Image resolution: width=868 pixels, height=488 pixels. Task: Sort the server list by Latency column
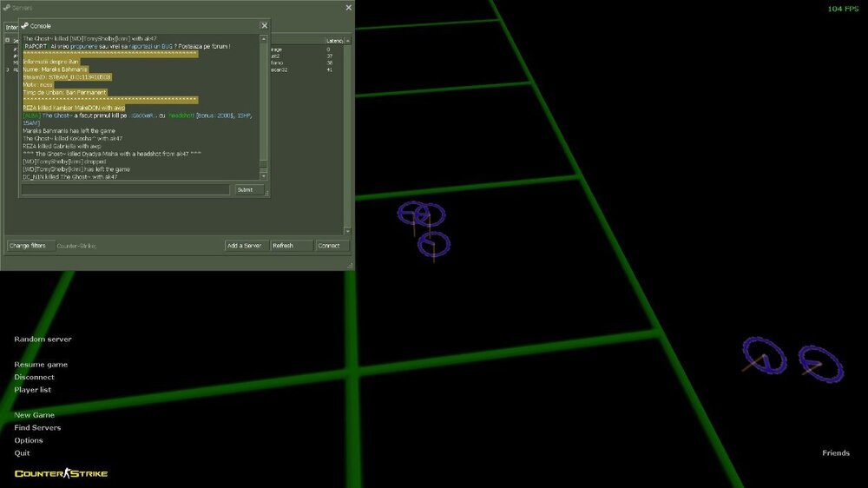point(334,41)
